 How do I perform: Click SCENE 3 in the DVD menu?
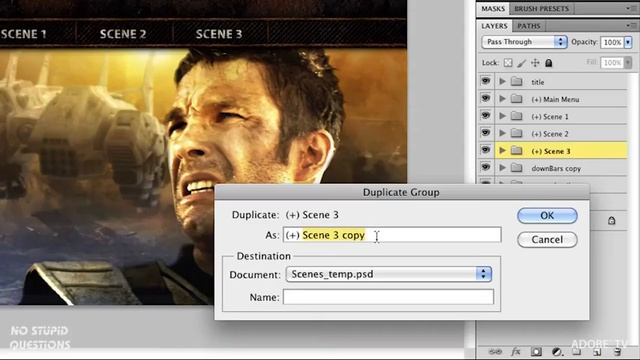point(219,34)
